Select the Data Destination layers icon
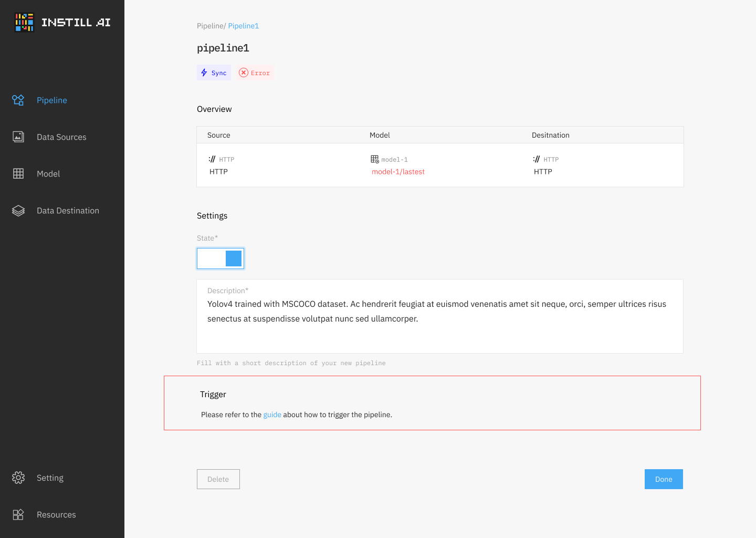Viewport: 756px width, 538px height. point(18,210)
